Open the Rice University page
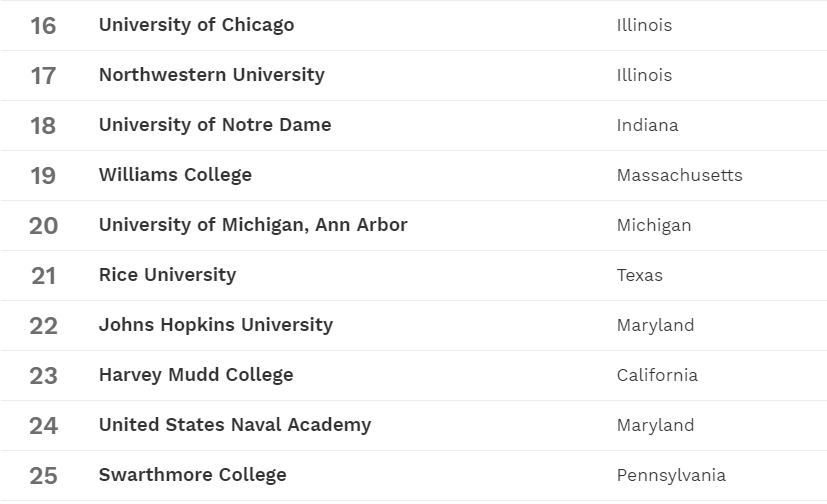The height and width of the screenshot is (504, 827). [x=167, y=275]
